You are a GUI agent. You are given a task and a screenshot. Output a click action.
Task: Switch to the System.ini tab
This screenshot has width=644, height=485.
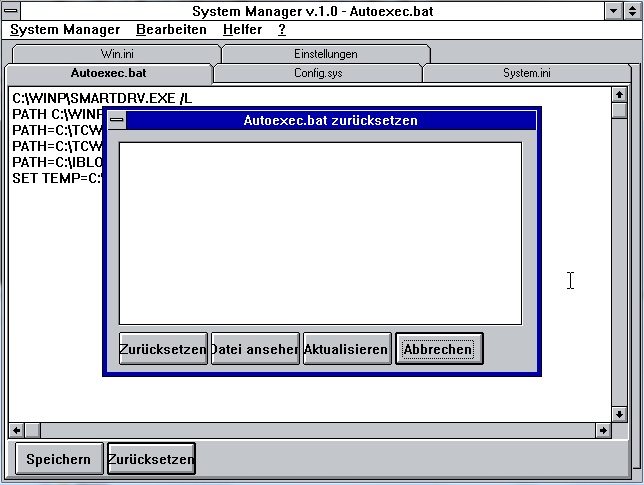tap(526, 74)
